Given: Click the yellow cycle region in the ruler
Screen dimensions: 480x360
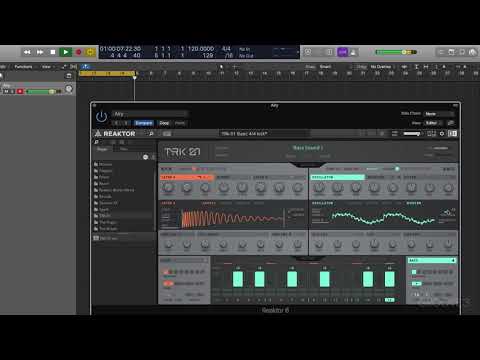Looking at the screenshot, I should coord(107,73).
